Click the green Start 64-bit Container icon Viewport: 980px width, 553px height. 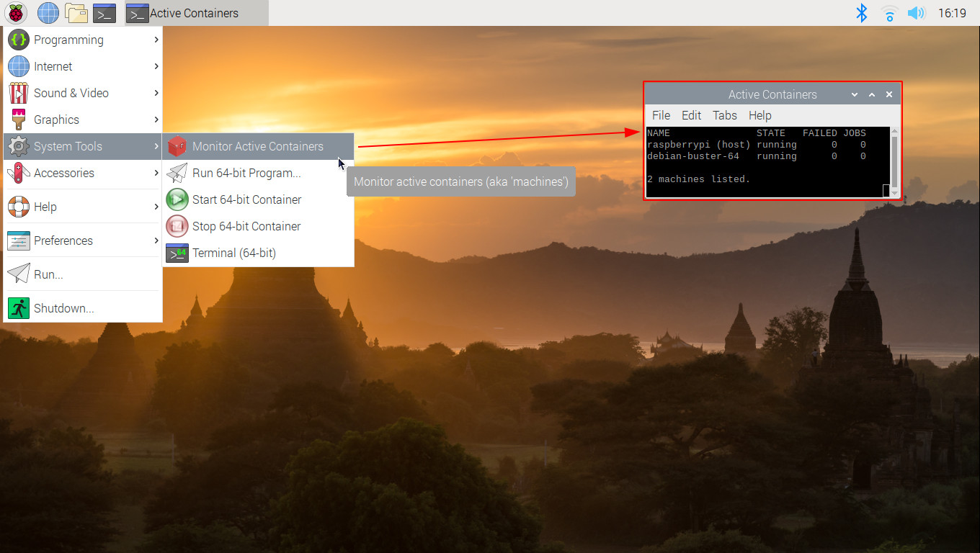tap(177, 199)
